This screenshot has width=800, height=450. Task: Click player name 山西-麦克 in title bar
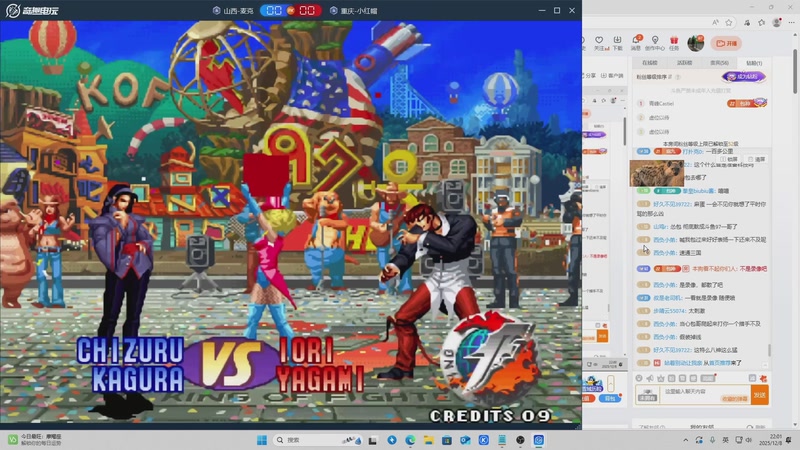tap(233, 11)
